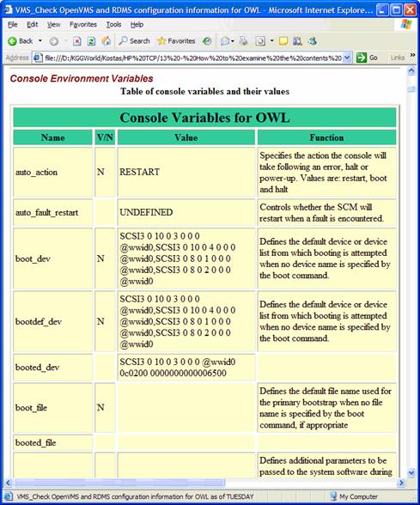Click the yellow Discuss note icon
The height and width of the screenshot is (505, 420).
(283, 41)
